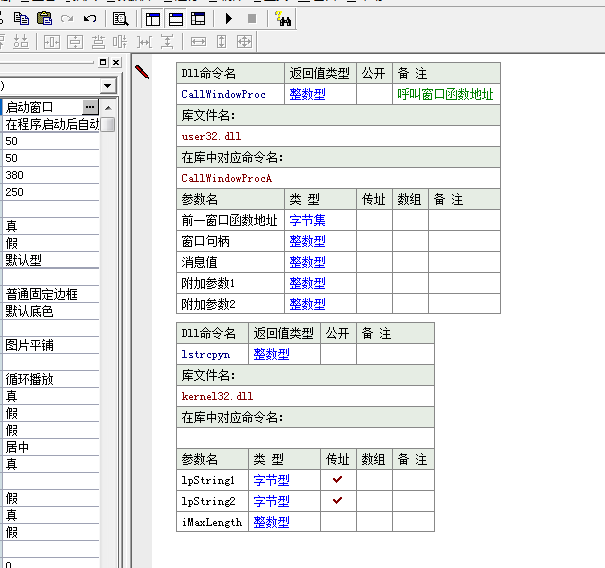Toggle 公开 cell for lstrcpyn

click(338, 354)
